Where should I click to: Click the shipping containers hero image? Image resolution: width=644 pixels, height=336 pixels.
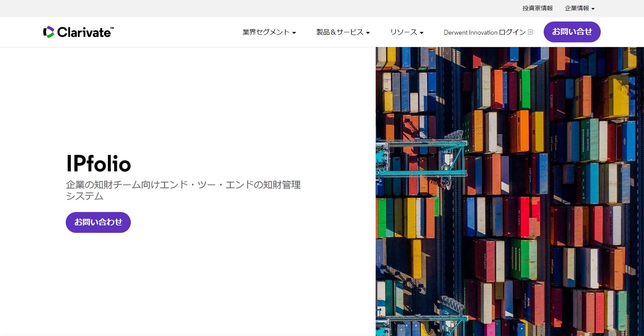pos(509,191)
